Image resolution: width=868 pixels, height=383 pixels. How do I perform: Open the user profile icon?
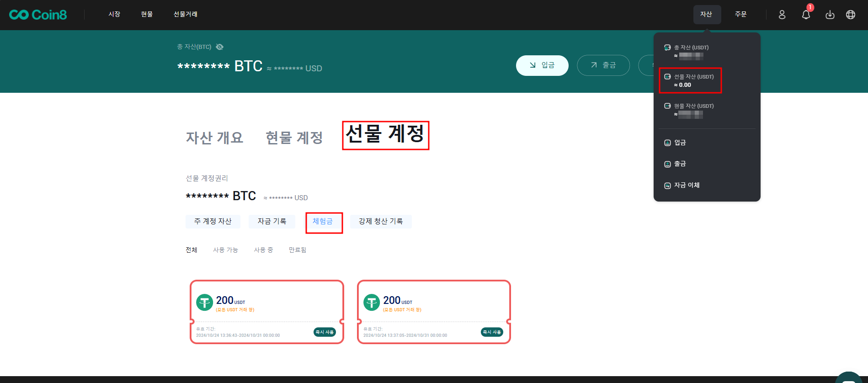click(782, 15)
